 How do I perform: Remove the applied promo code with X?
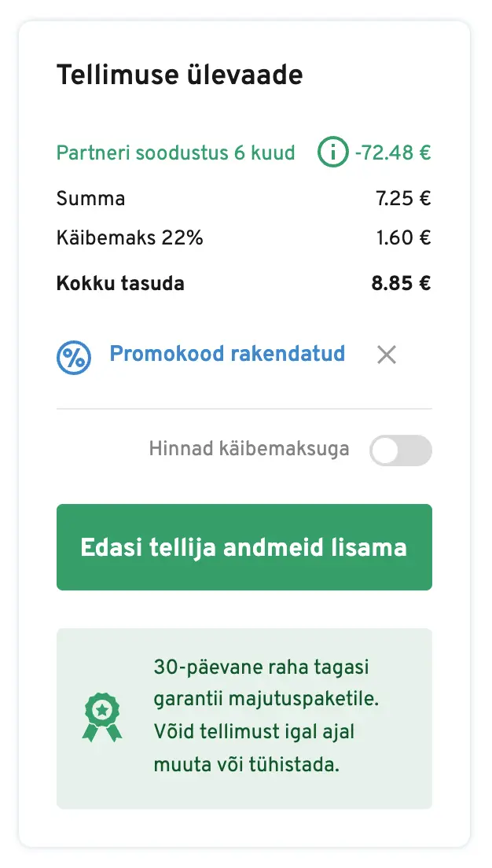386,355
